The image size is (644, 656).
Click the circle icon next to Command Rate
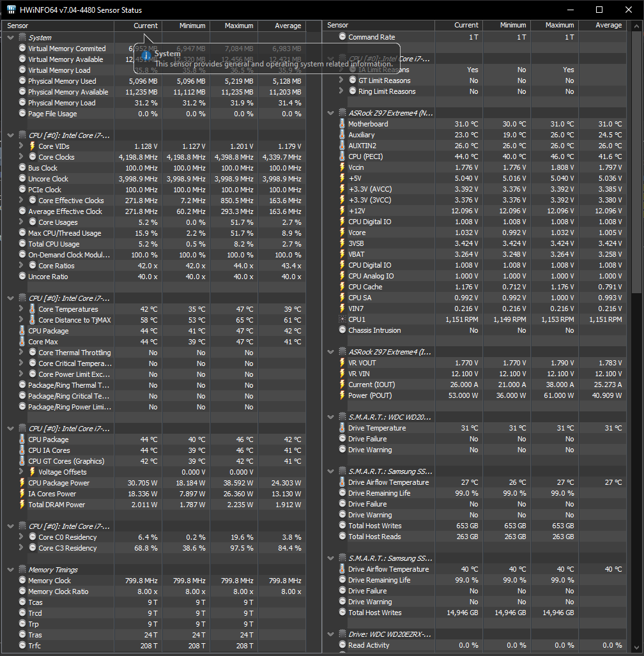[x=342, y=37]
